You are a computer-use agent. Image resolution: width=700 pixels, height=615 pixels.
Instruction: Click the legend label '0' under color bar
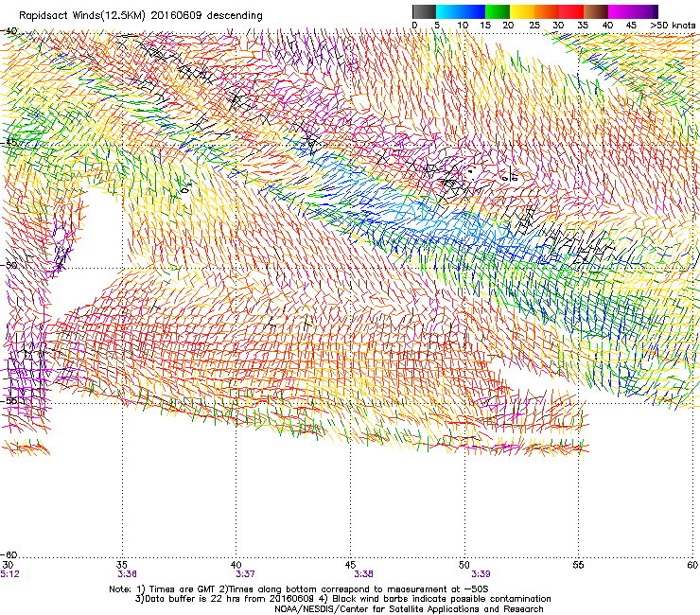(x=414, y=26)
